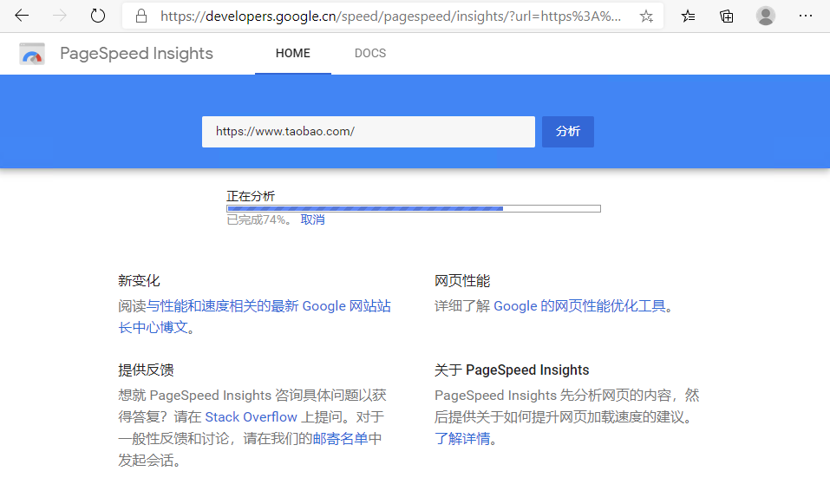830x504 pixels.
Task: Click the back navigation arrow
Action: pyautogui.click(x=21, y=15)
